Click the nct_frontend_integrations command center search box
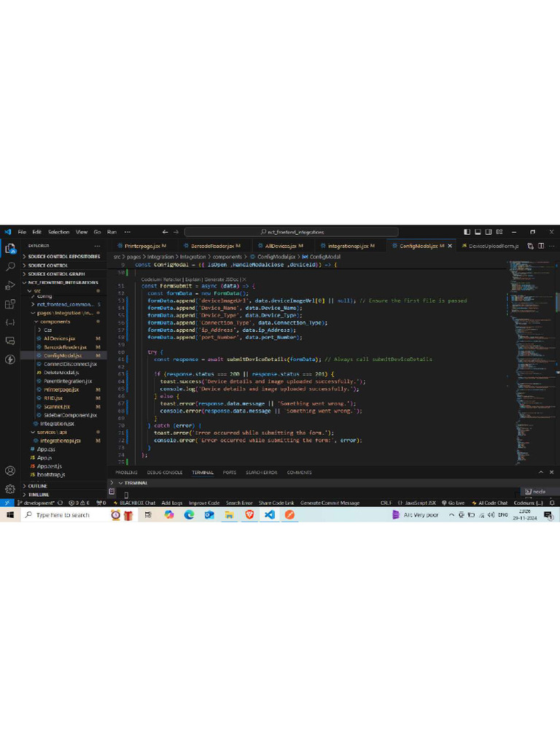 pos(292,232)
